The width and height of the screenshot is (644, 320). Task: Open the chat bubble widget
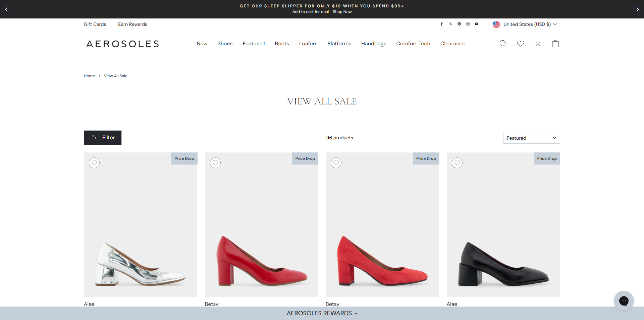[x=624, y=301]
